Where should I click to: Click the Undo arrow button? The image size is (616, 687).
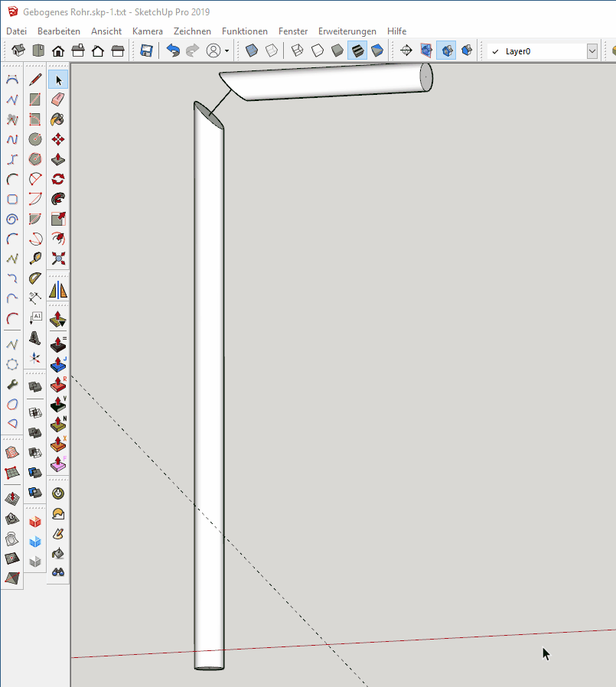174,51
